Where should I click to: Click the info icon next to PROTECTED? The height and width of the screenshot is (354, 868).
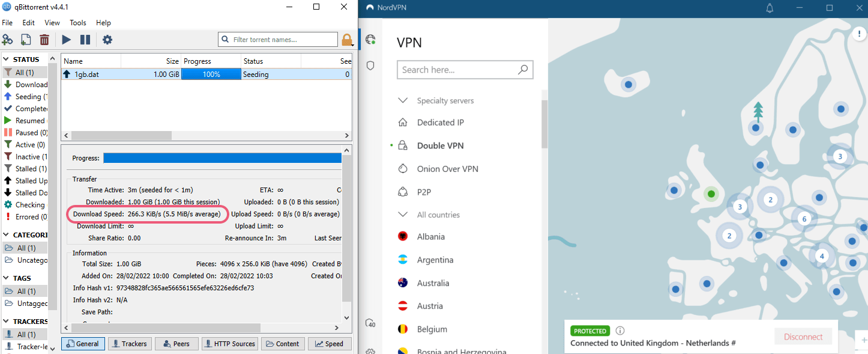[x=620, y=331]
